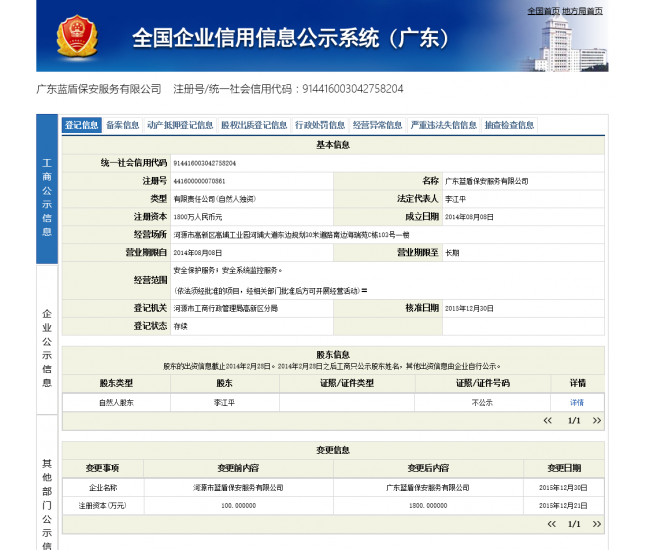Click the 变更事项 column header
The image size is (650, 550).
pyautogui.click(x=102, y=468)
